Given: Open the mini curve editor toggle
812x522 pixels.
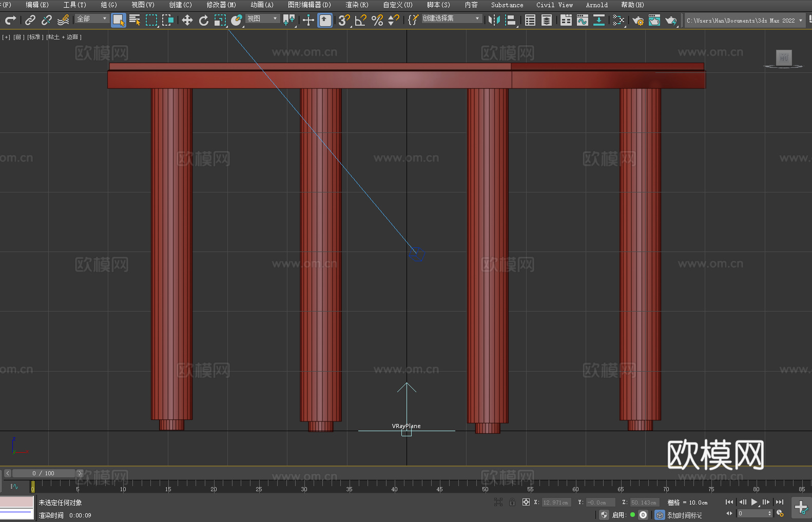Looking at the screenshot, I should point(14,487).
